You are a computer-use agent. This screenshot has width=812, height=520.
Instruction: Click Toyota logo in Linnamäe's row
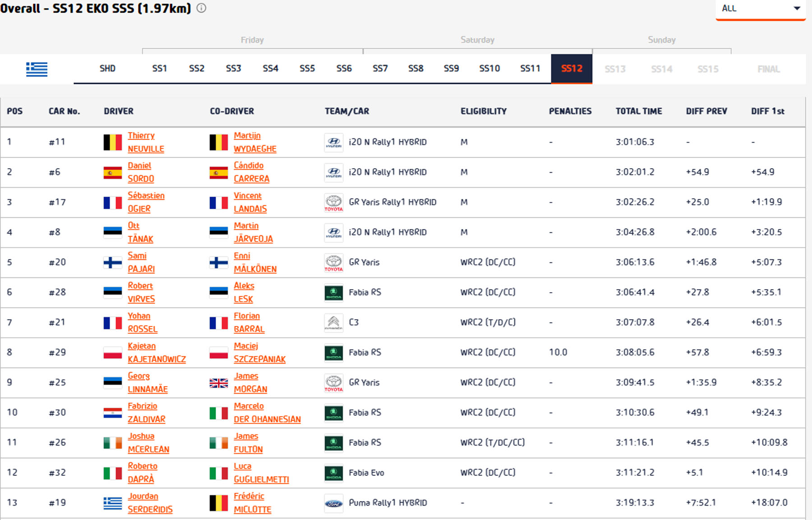[x=334, y=383]
